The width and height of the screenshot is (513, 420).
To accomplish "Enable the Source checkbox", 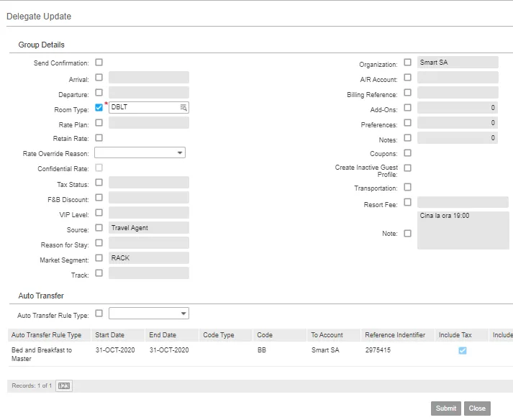I will 99,228.
